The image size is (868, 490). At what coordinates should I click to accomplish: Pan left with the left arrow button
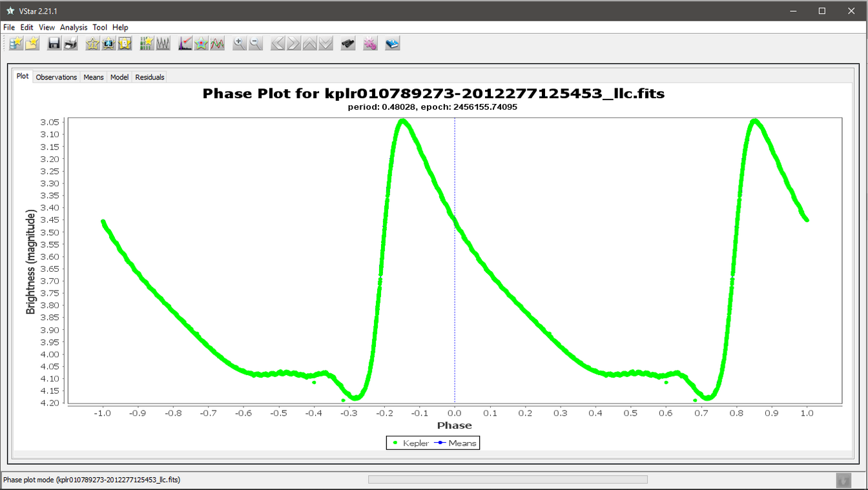[x=278, y=44]
